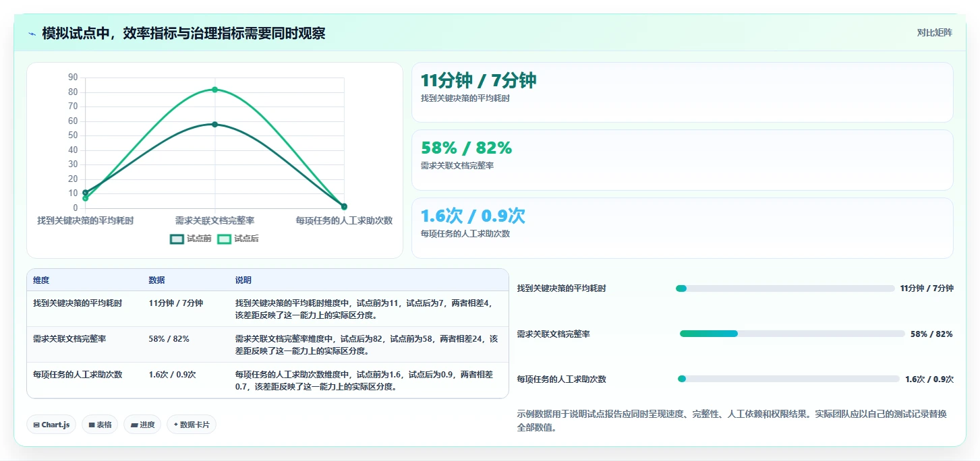
Task: Click the 数据卡片 tag chip
Action: tap(191, 425)
